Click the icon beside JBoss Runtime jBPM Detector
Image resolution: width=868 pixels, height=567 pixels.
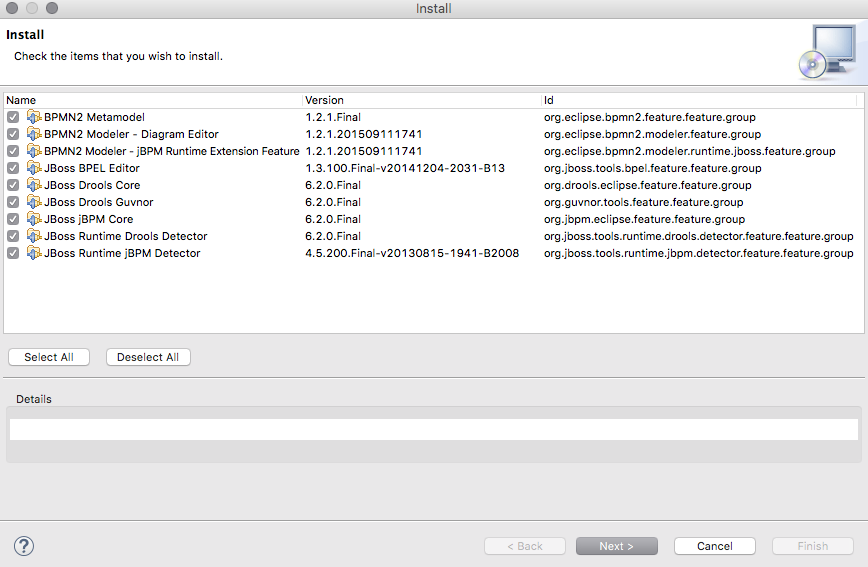point(34,253)
